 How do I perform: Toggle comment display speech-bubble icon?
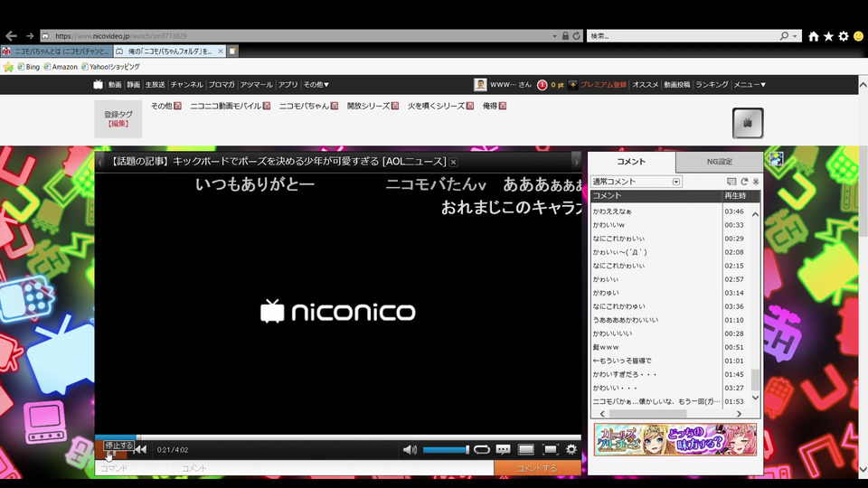coord(504,450)
